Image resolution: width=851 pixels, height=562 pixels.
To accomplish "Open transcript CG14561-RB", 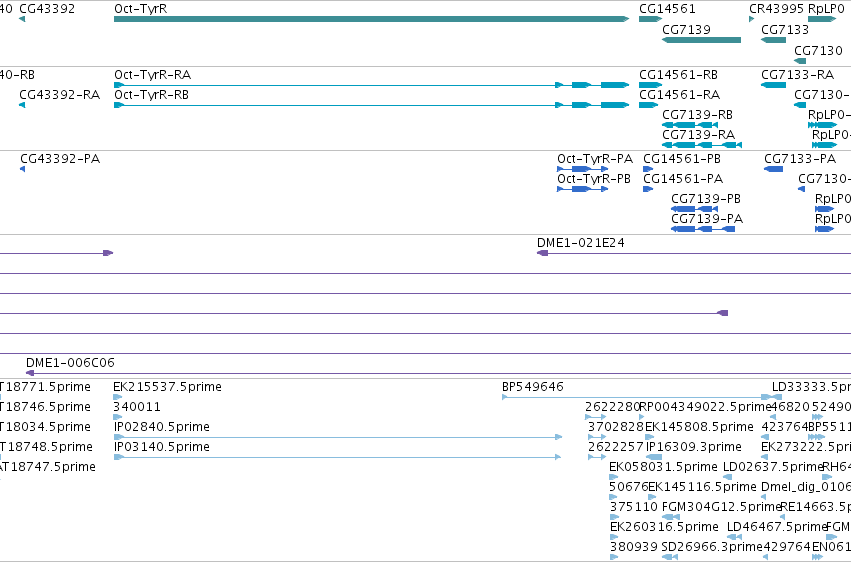I will (x=650, y=85).
